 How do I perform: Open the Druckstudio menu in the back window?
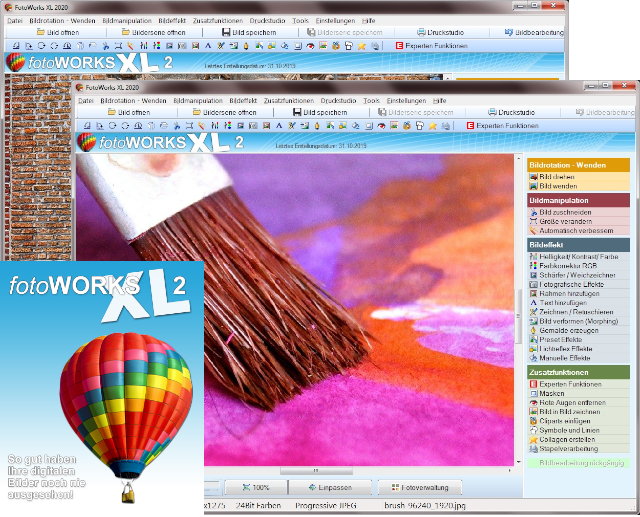tap(267, 21)
